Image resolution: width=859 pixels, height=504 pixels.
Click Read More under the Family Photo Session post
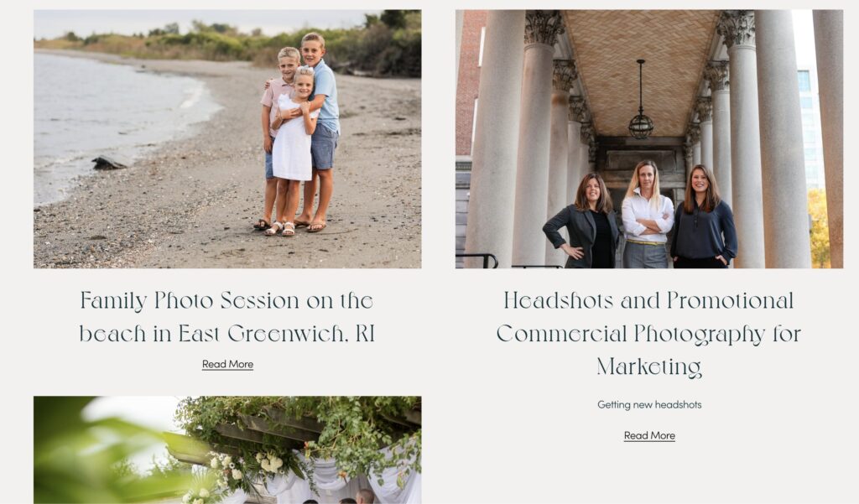227,364
